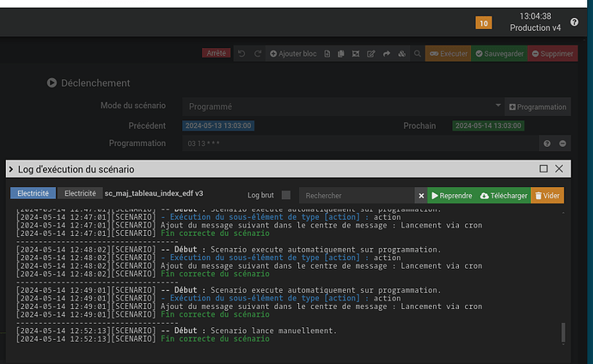Click the Programmation add button
This screenshot has height=364, width=593.
point(538,107)
